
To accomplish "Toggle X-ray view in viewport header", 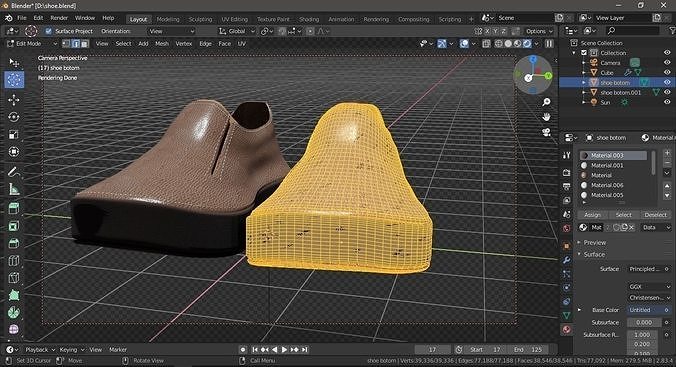I will click(486, 44).
